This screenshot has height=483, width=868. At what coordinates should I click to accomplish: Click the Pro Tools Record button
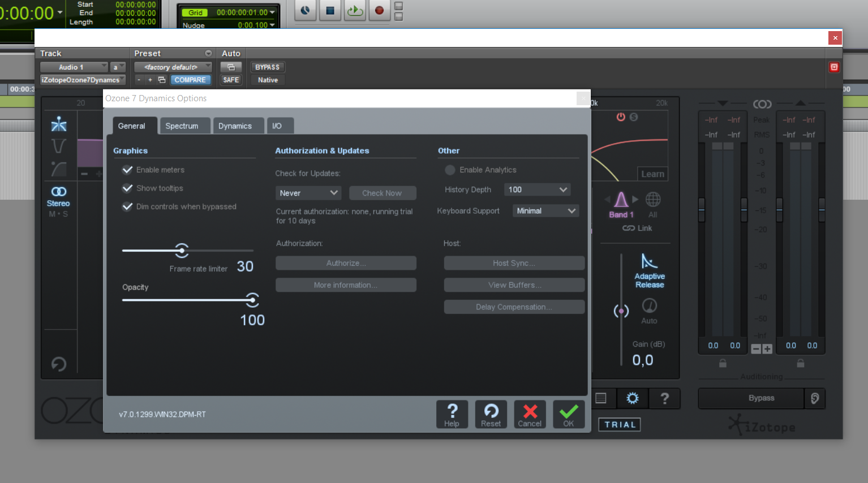coord(379,10)
